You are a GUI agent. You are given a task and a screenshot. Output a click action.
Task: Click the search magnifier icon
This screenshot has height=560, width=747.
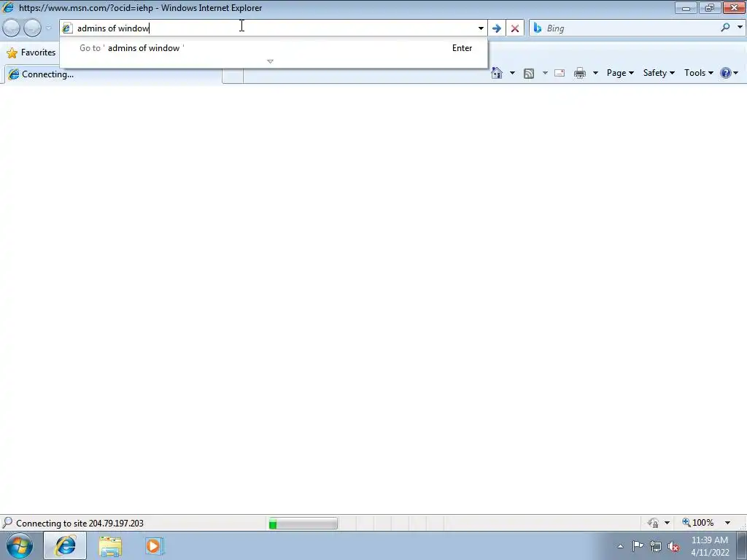tap(725, 28)
